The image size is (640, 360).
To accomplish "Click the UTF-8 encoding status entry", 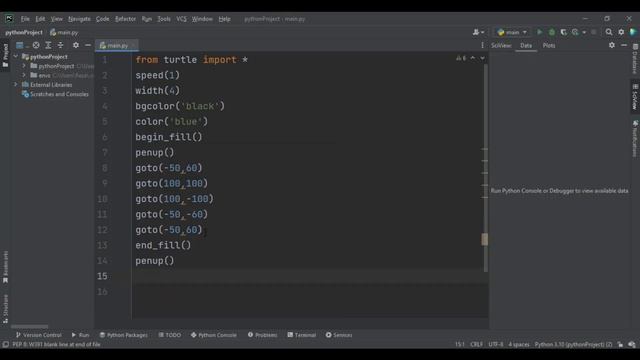I will pyautogui.click(x=496, y=344).
